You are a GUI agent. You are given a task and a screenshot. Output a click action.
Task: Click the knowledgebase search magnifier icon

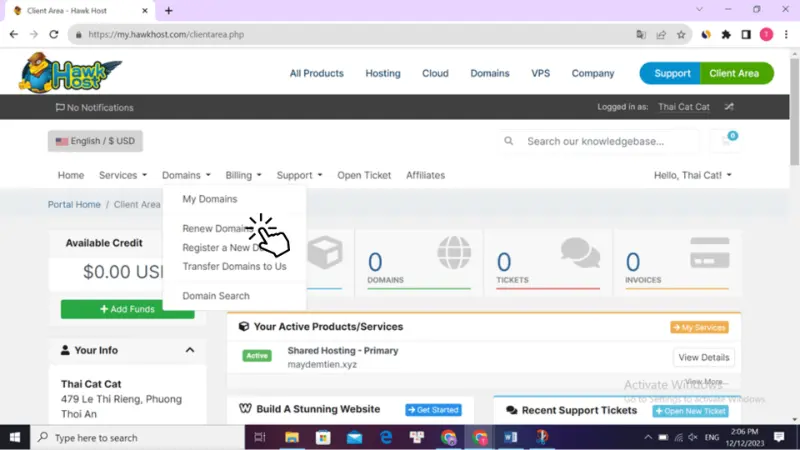(x=509, y=141)
